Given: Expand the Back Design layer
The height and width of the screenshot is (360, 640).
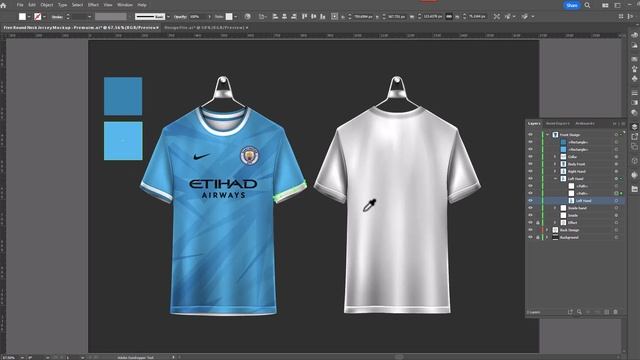Looking at the screenshot, I should click(547, 230).
